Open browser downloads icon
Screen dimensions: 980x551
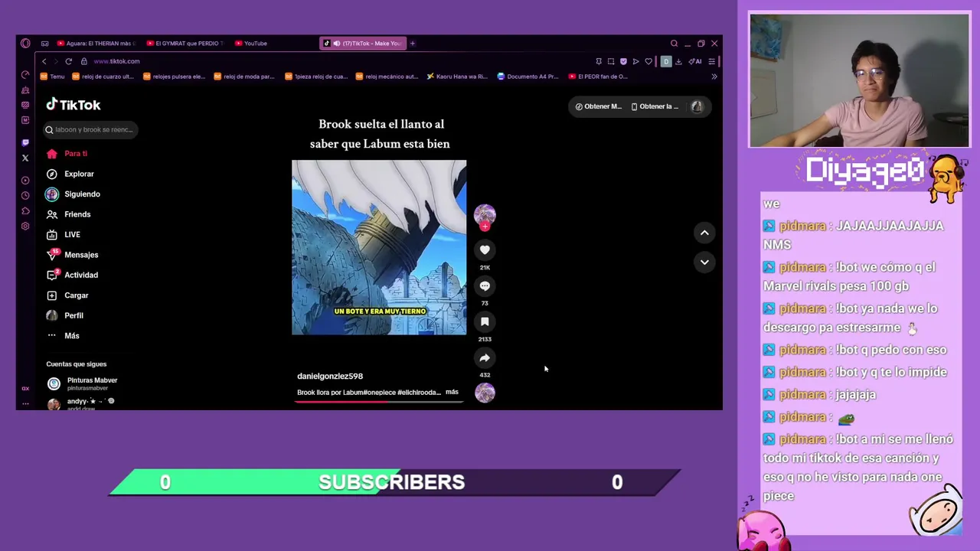coord(678,61)
